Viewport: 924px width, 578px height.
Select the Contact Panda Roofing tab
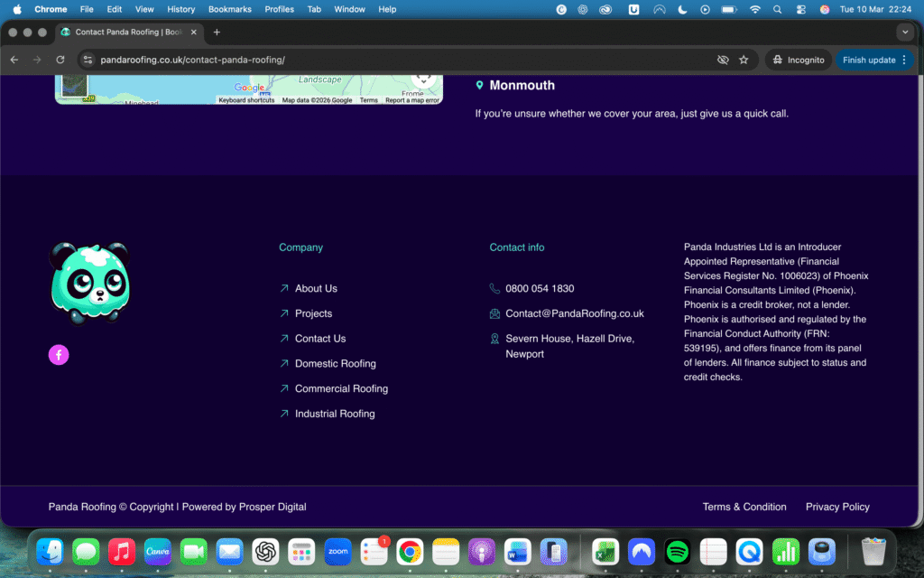pos(126,32)
